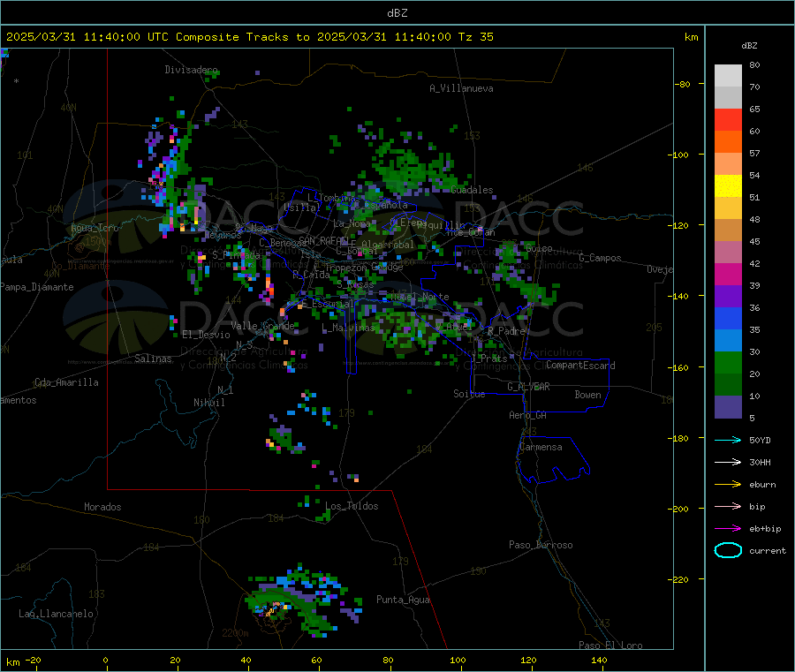Click the El_Desvio map label
The image size is (795, 672).
click(206, 335)
